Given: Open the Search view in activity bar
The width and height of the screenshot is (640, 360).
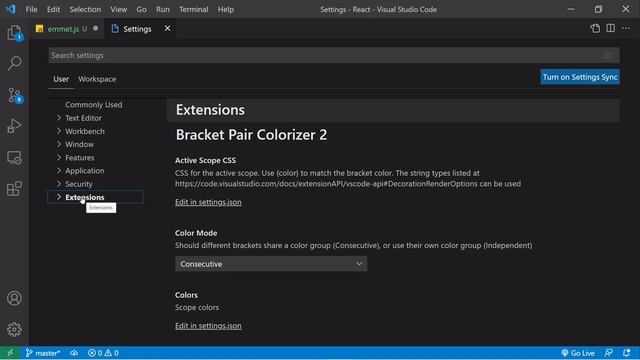Looking at the screenshot, I should (14, 63).
